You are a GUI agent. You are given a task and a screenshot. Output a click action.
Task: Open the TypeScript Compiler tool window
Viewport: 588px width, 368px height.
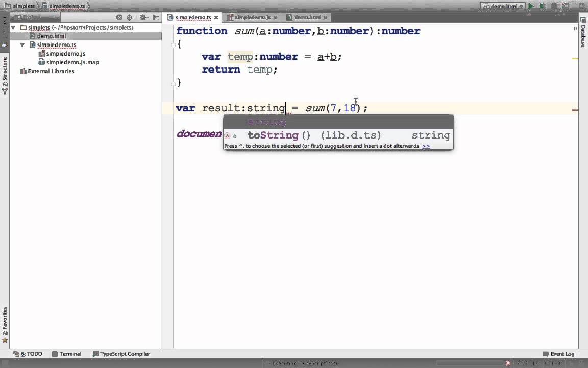pos(121,354)
